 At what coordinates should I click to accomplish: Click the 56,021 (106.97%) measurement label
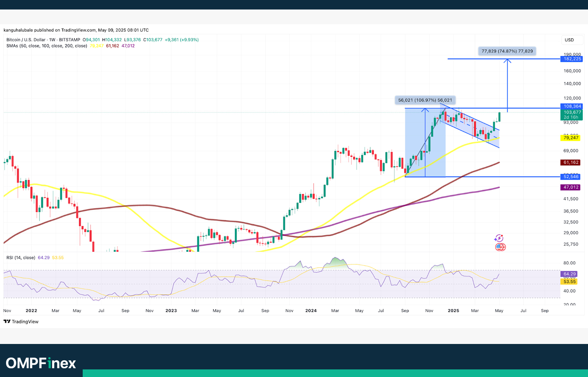click(x=425, y=100)
